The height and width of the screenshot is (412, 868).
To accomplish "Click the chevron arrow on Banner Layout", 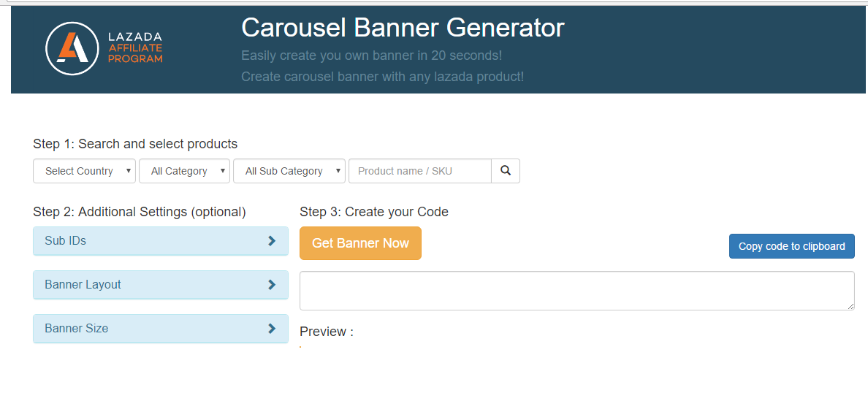I will [x=272, y=285].
